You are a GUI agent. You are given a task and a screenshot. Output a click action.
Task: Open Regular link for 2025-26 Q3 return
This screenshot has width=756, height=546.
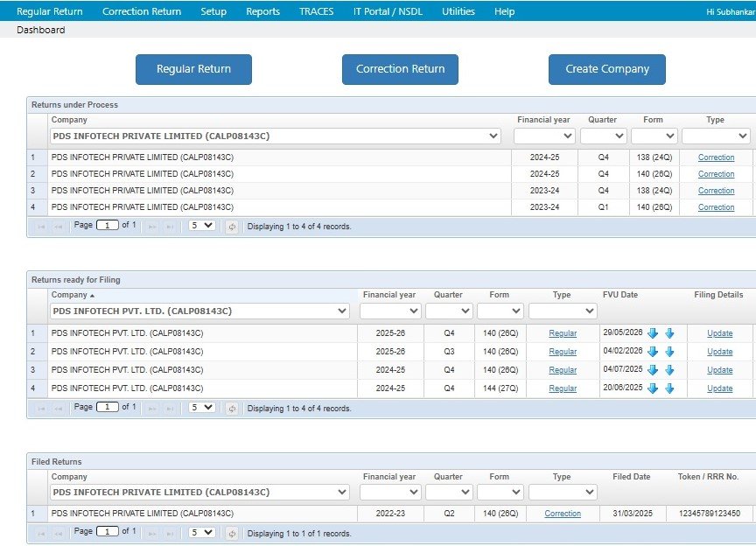(563, 352)
